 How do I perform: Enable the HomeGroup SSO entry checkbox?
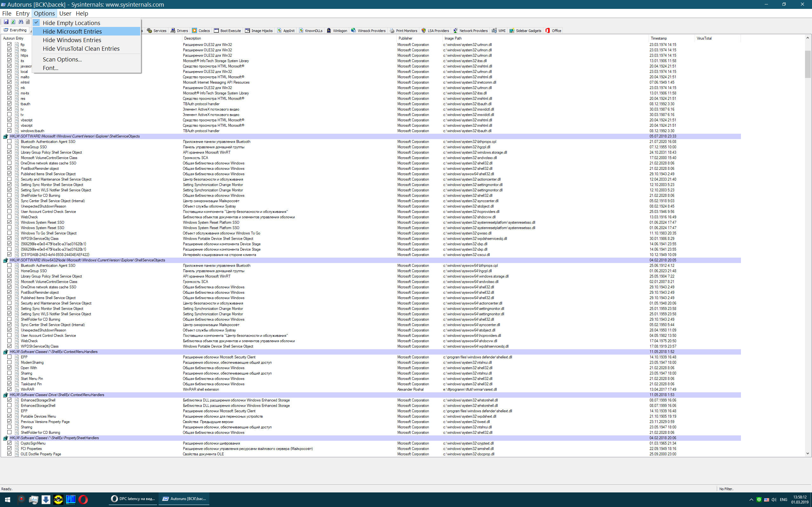[x=10, y=147]
